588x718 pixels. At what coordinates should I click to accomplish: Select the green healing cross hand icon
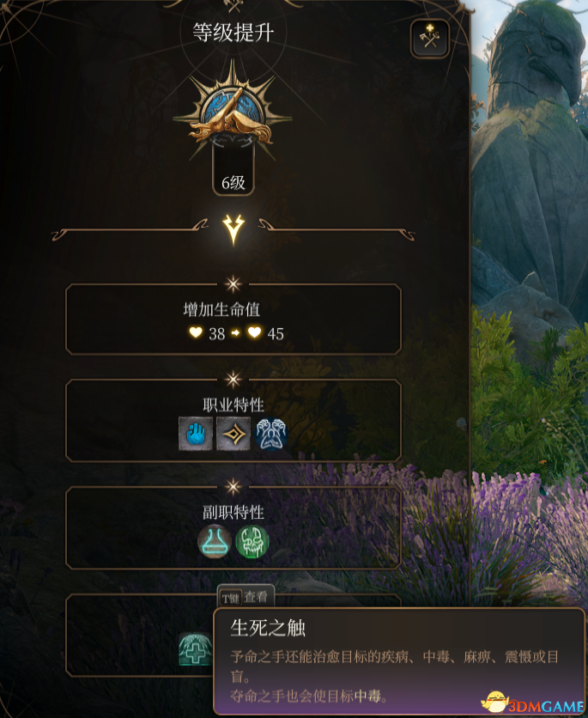pos(196,648)
